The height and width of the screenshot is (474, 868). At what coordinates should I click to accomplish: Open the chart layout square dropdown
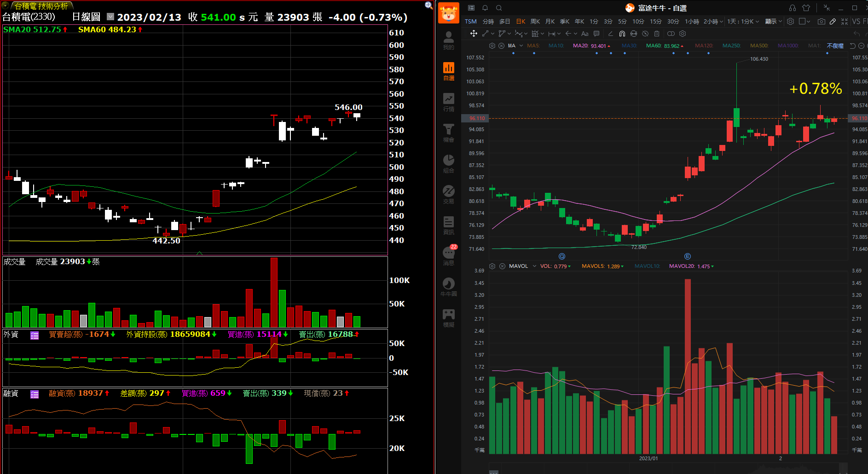coord(804,21)
